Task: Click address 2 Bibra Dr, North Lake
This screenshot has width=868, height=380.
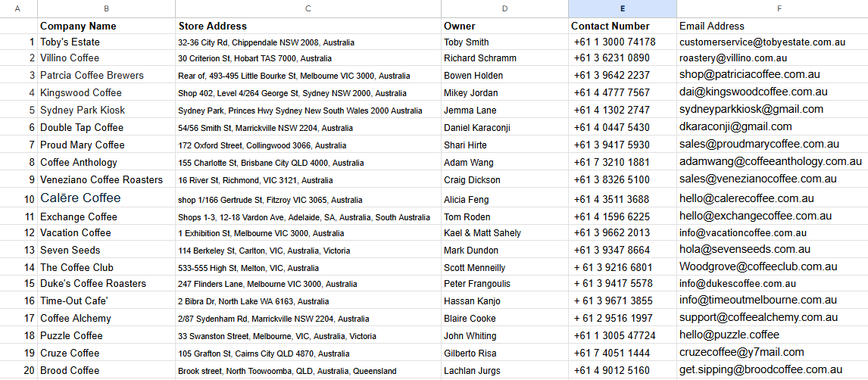Action: (x=308, y=301)
